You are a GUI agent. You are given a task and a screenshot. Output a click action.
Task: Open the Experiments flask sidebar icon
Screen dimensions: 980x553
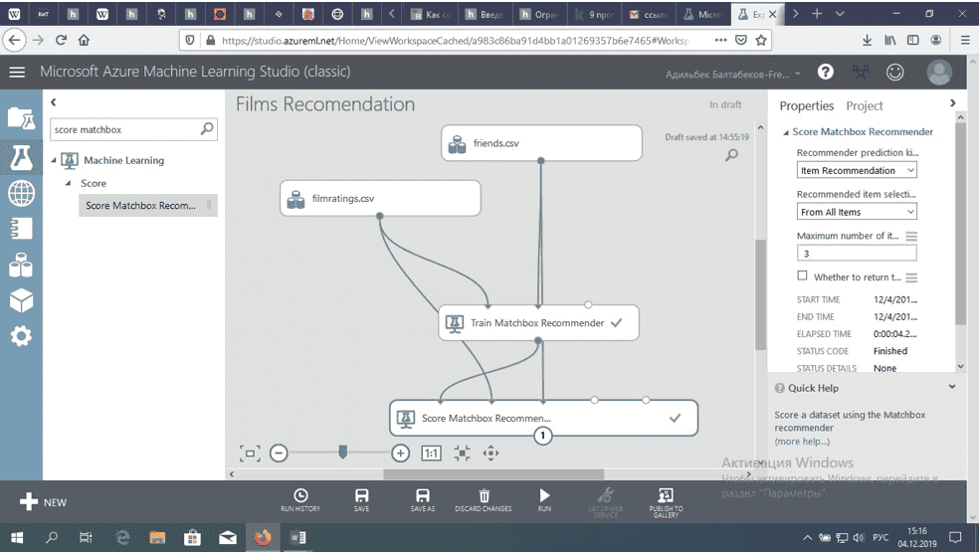click(x=21, y=157)
